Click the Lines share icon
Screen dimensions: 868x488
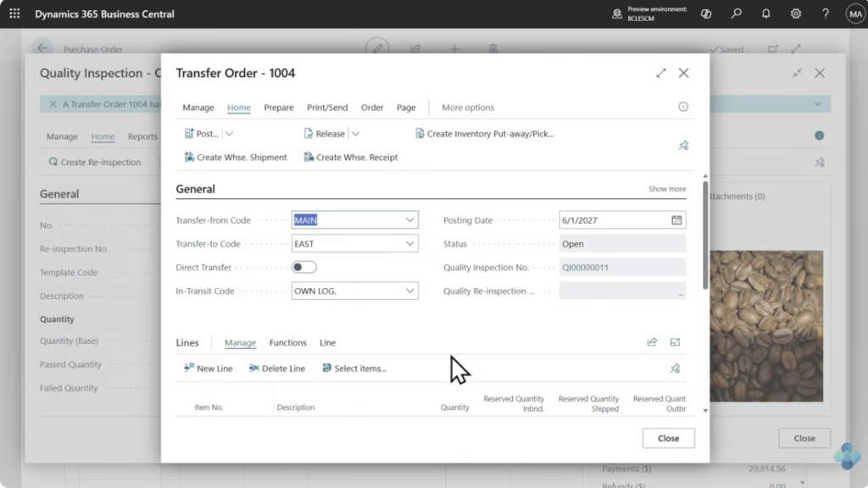[652, 342]
